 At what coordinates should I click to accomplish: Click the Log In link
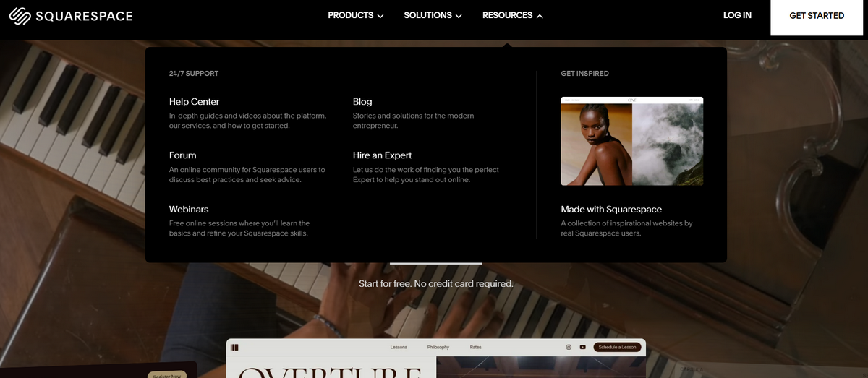click(737, 15)
